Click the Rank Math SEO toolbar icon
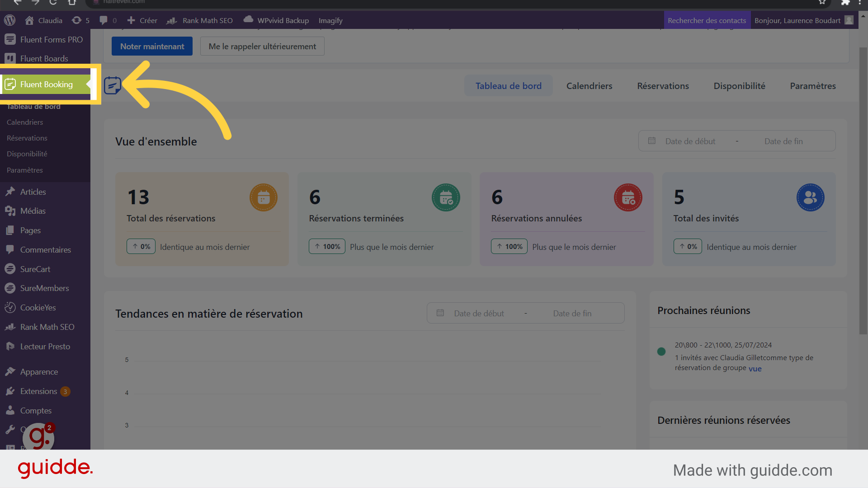The height and width of the screenshot is (488, 868). [171, 20]
